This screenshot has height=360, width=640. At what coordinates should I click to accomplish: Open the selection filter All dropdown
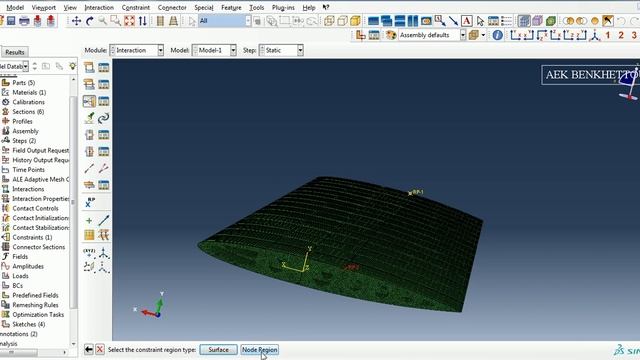pyautogui.click(x=224, y=20)
